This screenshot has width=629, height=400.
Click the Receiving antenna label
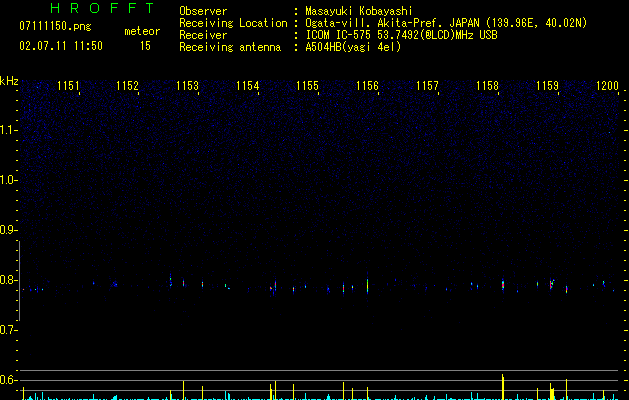(230, 47)
